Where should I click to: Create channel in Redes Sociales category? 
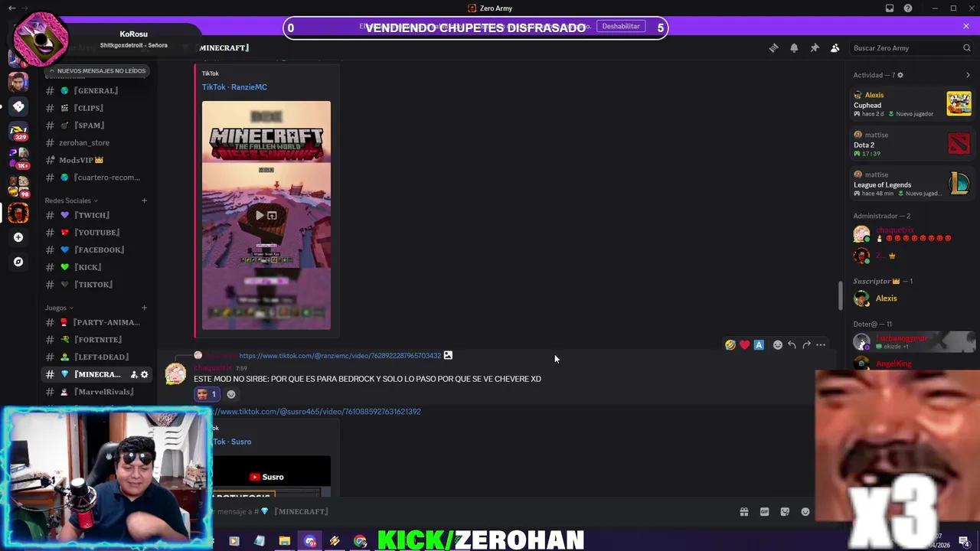144,201
